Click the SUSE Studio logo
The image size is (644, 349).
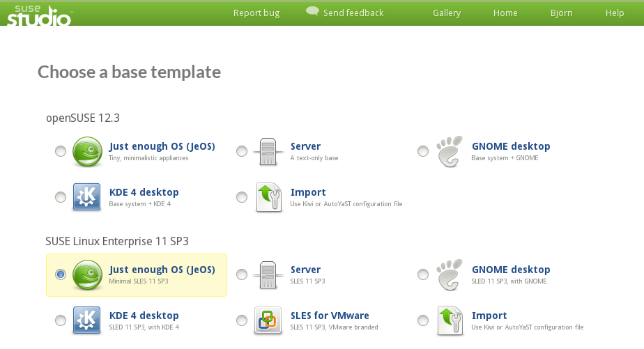(x=39, y=15)
